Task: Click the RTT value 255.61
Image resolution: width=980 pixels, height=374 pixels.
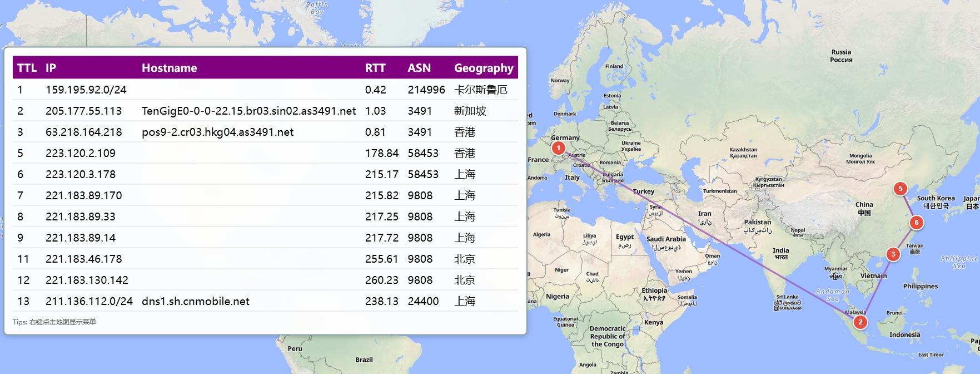Action: tap(381, 259)
